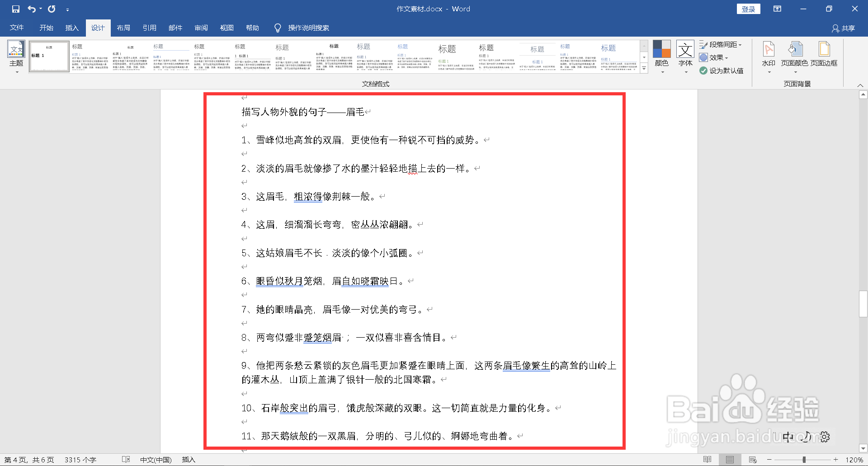Image resolution: width=868 pixels, height=466 pixels.
Task: Collapse the ribbon with the chevron
Action: coord(860,85)
